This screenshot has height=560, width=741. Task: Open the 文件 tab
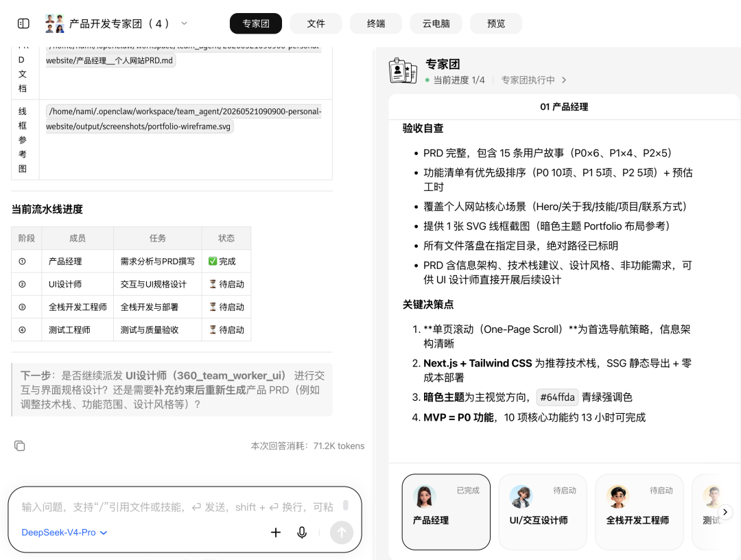316,23
